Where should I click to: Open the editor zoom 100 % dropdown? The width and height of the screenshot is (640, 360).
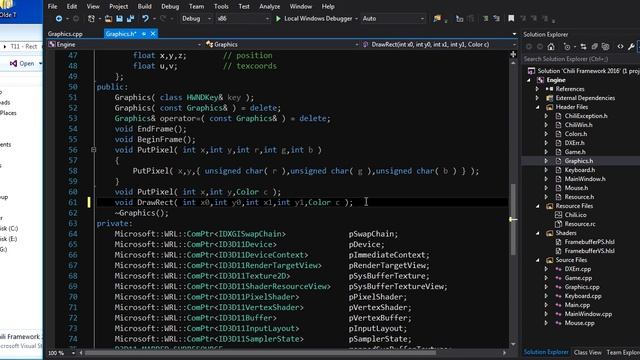(73, 353)
